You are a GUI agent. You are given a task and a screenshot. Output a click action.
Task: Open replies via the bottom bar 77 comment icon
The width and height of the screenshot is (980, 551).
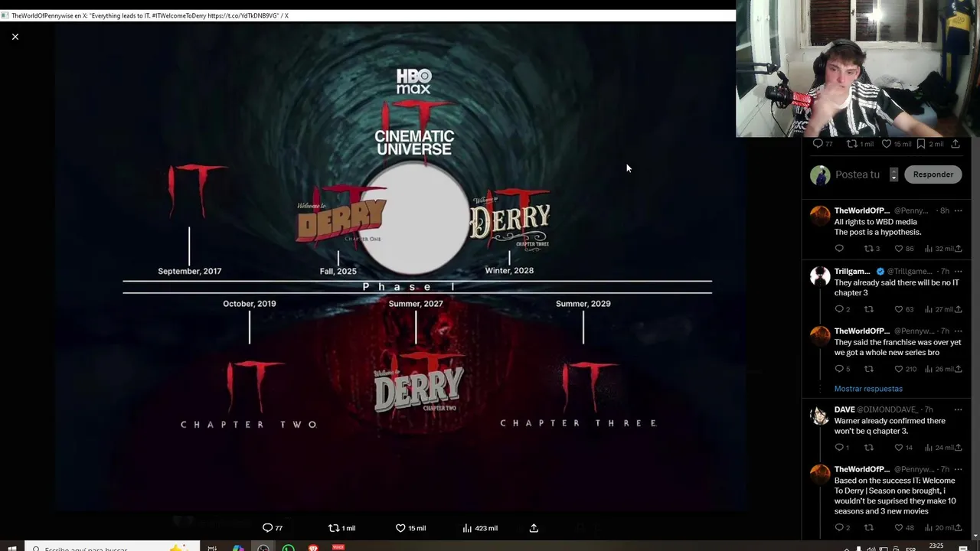tap(273, 528)
